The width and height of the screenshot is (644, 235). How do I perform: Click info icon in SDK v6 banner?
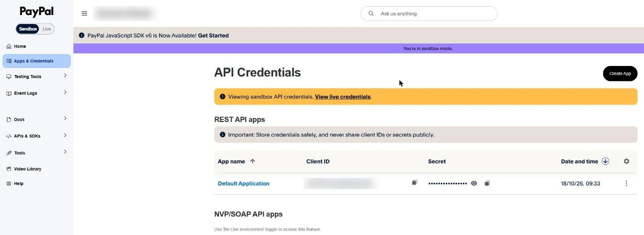tap(81, 35)
